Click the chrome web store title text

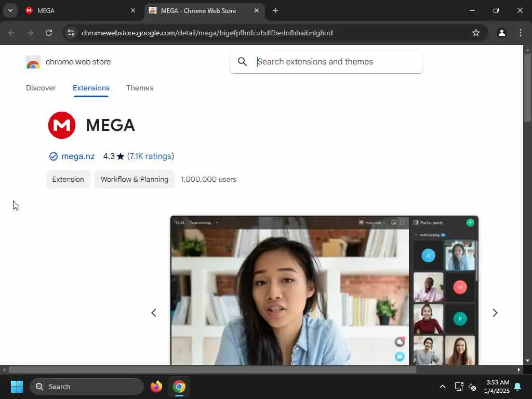point(78,62)
